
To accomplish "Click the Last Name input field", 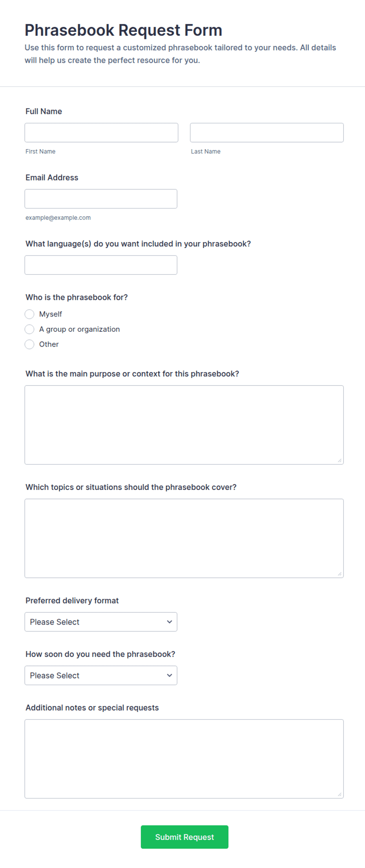I will pyautogui.click(x=267, y=133).
